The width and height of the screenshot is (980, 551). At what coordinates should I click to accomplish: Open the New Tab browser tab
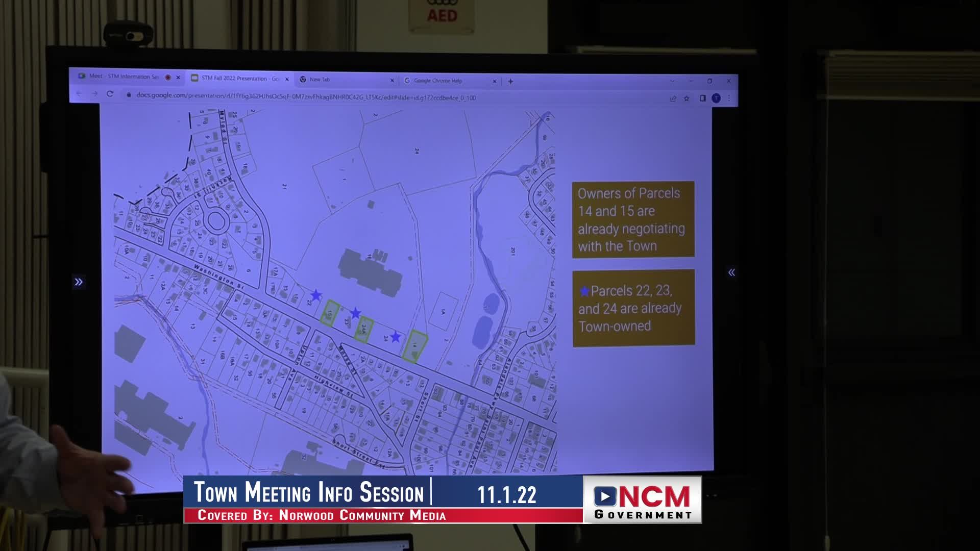point(320,80)
